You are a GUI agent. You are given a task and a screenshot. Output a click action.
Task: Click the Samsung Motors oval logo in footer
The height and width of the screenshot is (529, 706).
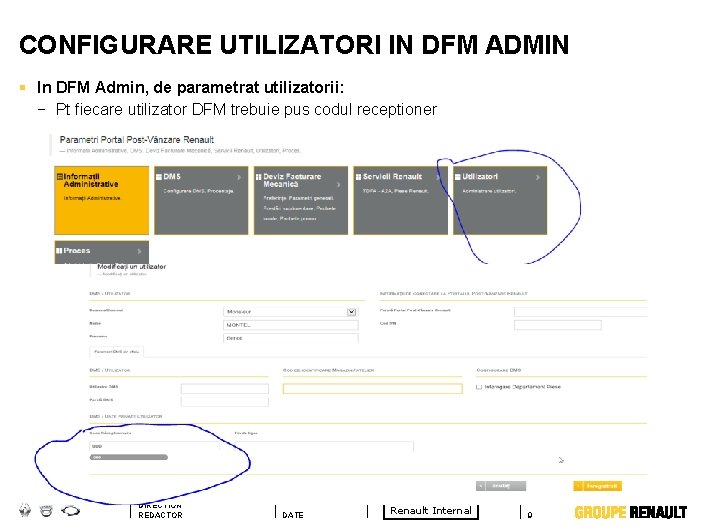[71, 511]
